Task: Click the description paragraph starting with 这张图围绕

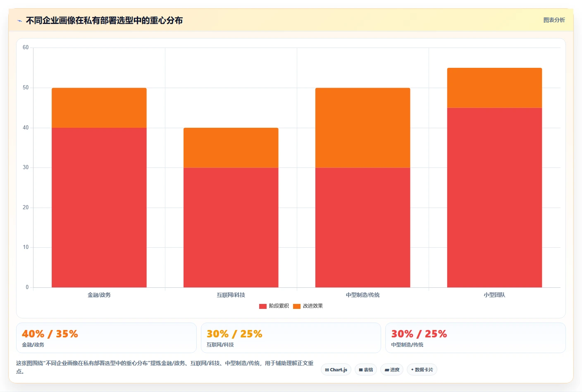Action: tap(165, 367)
